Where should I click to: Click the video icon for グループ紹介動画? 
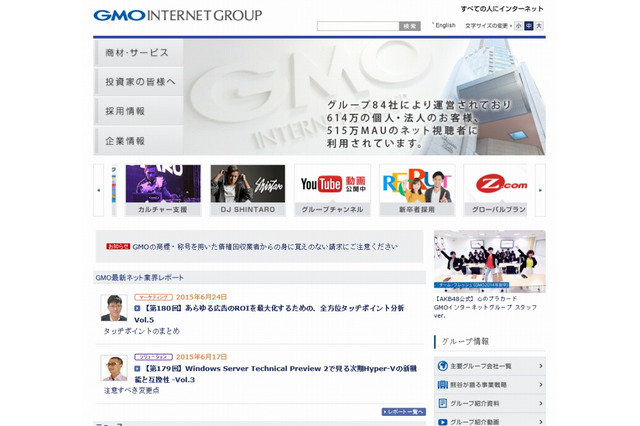point(442,422)
